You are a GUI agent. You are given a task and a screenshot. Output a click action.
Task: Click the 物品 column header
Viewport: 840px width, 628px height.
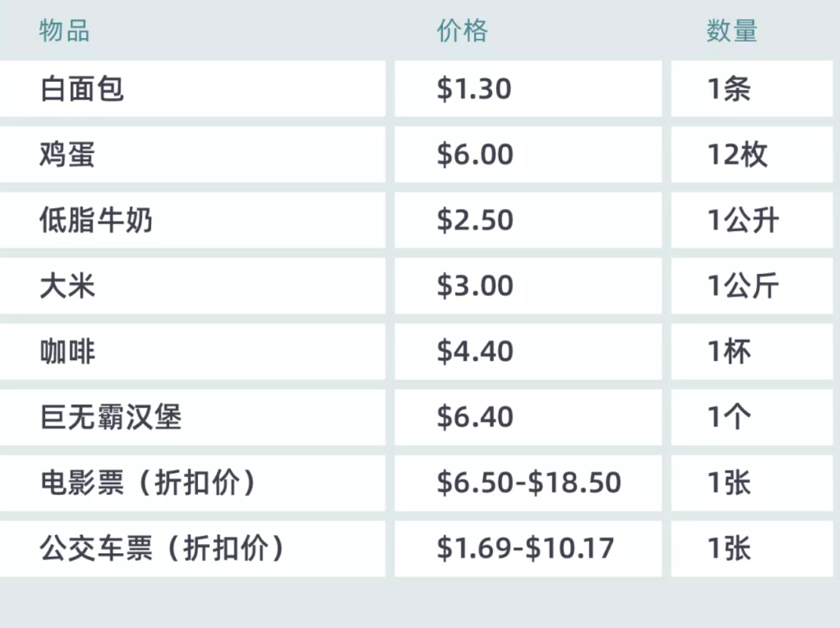coord(64,31)
